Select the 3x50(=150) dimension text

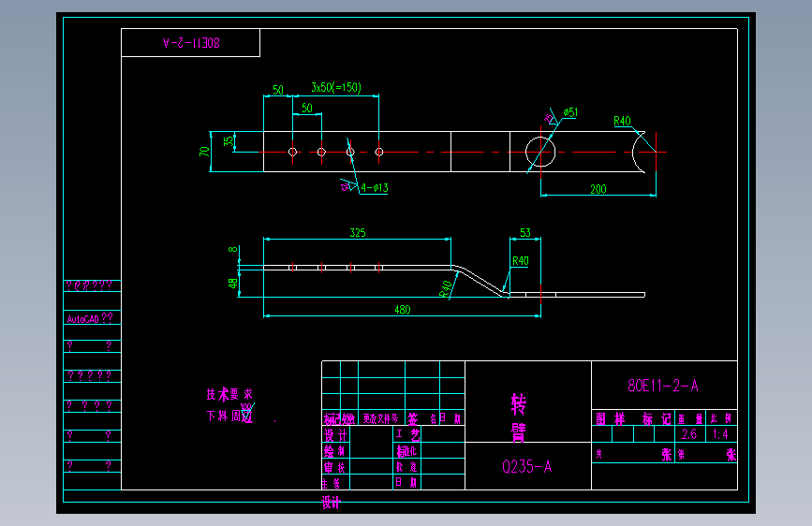tap(336, 87)
